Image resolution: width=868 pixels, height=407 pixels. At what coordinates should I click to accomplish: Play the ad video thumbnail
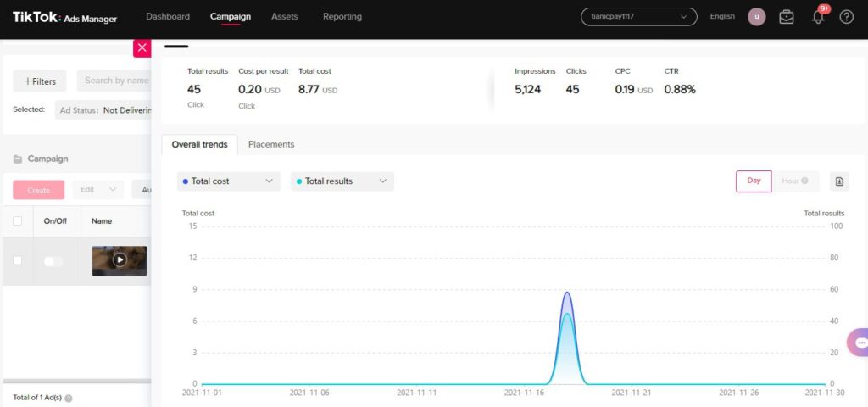(x=119, y=260)
